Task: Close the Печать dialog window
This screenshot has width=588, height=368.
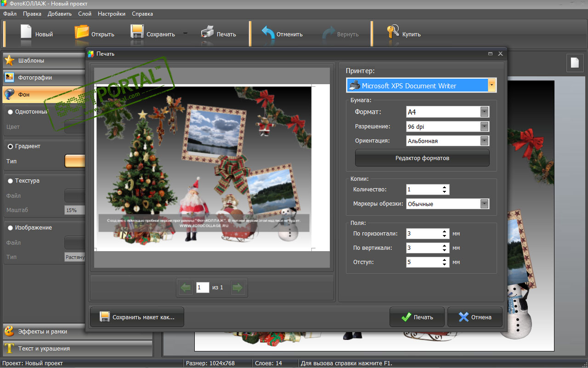Action: 500,54
